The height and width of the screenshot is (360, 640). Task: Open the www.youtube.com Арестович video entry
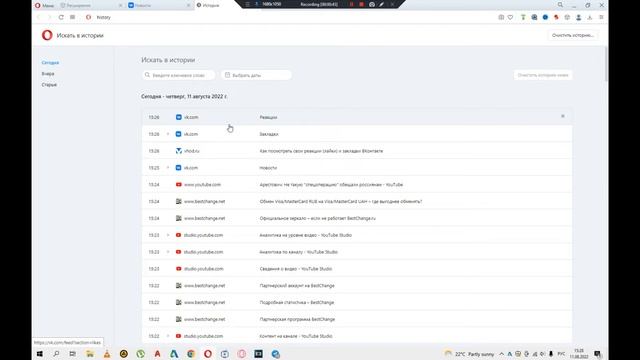click(357, 184)
